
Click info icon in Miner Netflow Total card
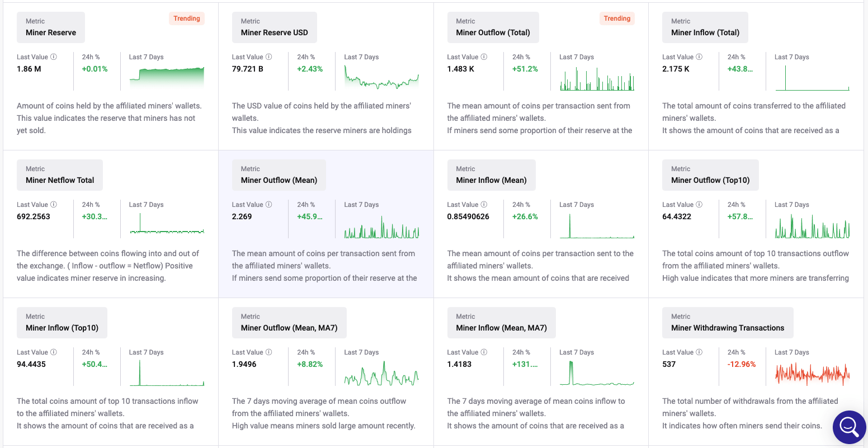54,205
